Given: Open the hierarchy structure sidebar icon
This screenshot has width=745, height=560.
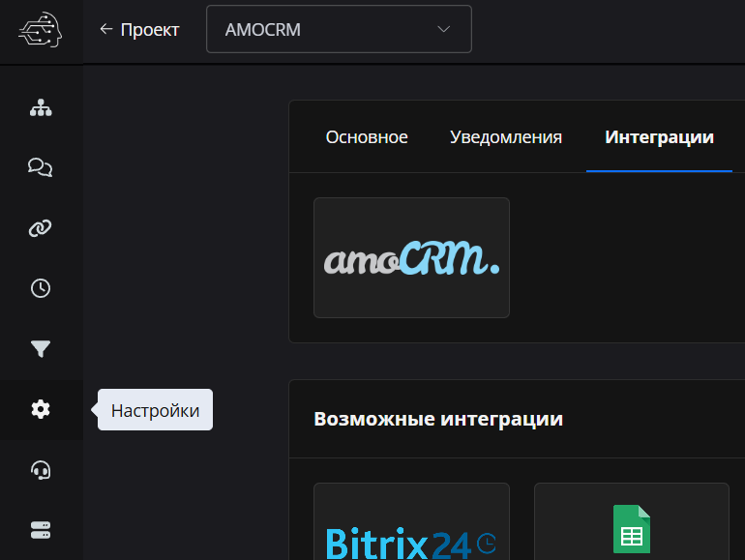Looking at the screenshot, I should 40,108.
